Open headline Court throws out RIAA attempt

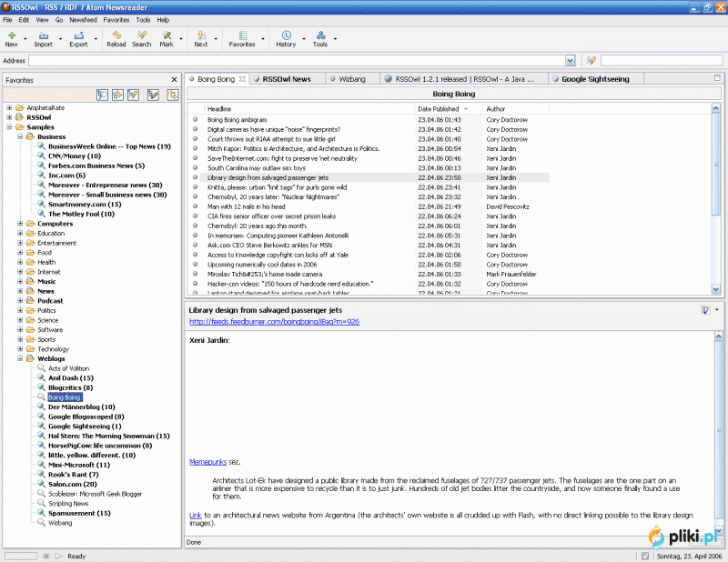(x=271, y=139)
